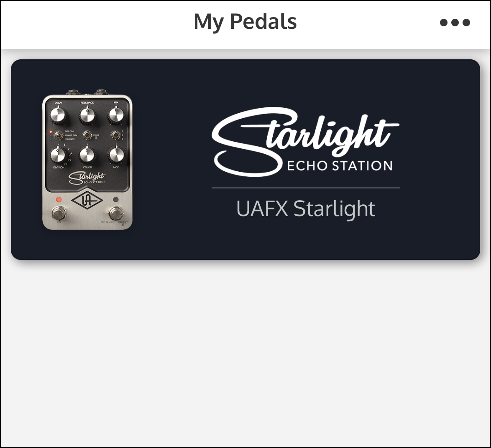Image resolution: width=491 pixels, height=448 pixels.
Task: Click the TAPE EP-III mode LED
Action: [x=51, y=132]
